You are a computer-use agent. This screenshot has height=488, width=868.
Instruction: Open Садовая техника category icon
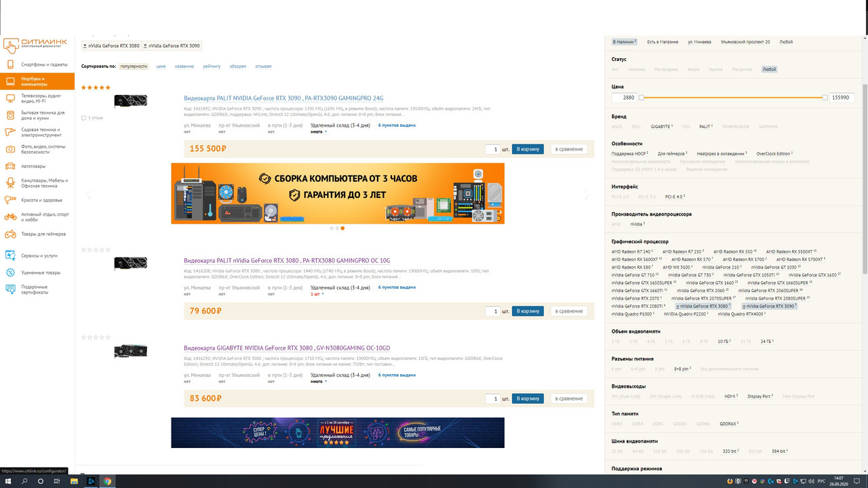(10, 132)
